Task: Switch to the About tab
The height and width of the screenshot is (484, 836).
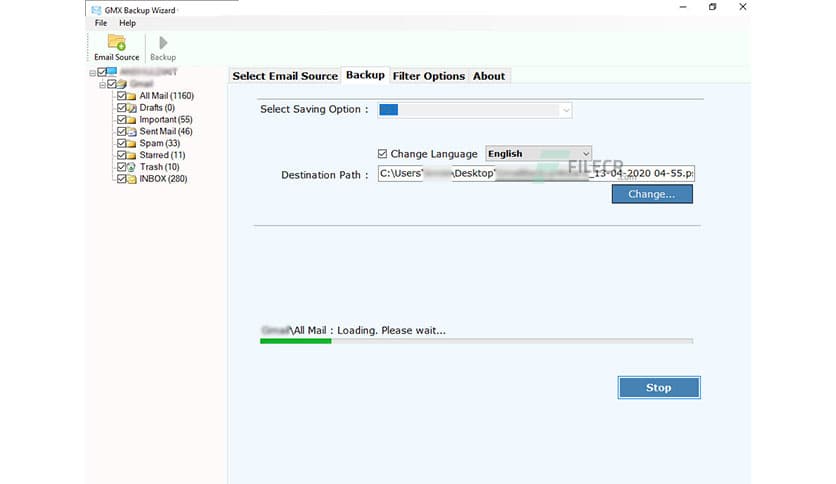Action: pyautogui.click(x=489, y=76)
